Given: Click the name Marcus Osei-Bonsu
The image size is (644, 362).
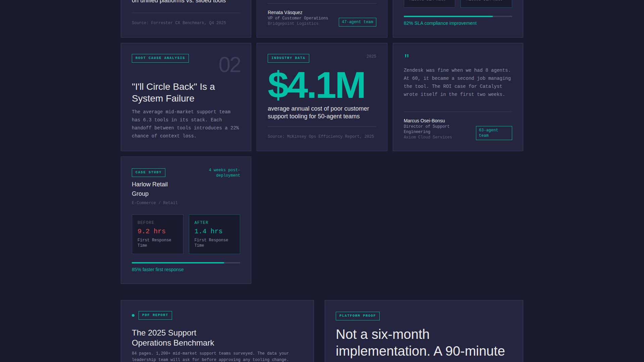Looking at the screenshot, I should point(424,121).
